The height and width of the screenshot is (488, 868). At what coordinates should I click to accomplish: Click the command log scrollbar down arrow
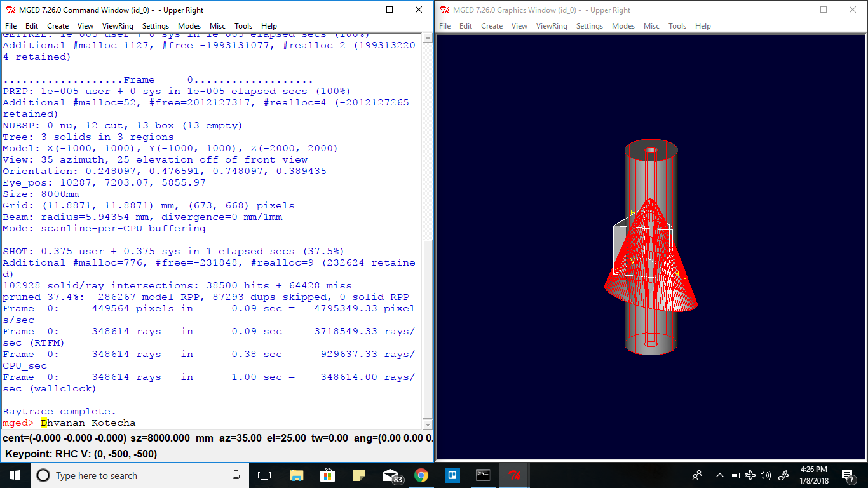click(427, 424)
